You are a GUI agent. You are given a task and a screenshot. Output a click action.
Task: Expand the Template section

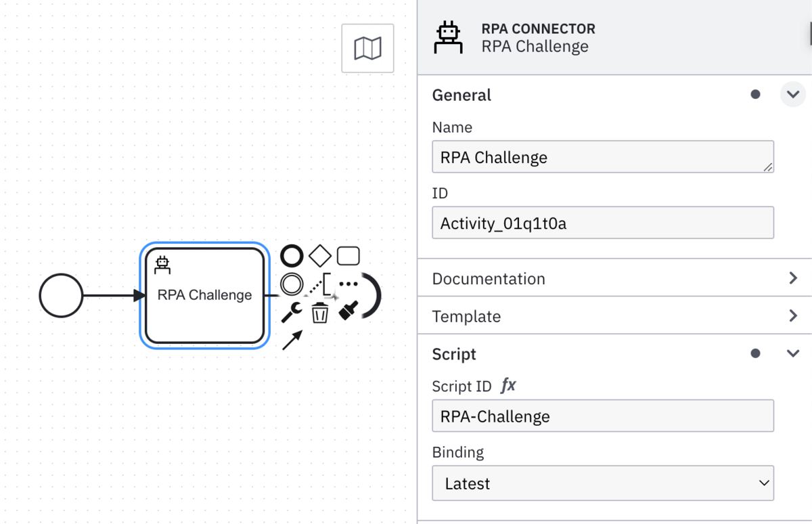point(614,316)
